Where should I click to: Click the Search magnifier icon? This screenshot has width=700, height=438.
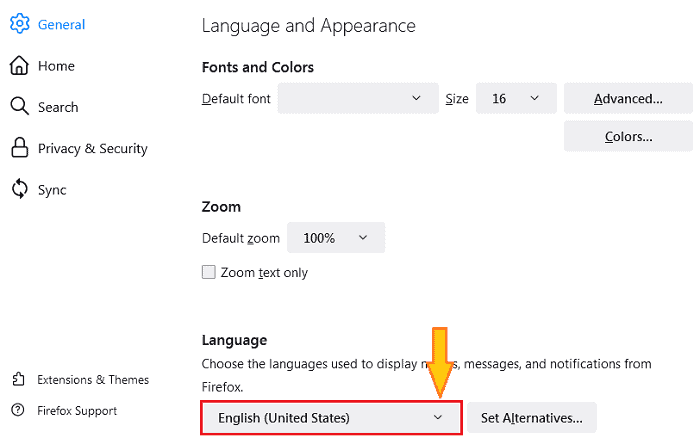coord(19,107)
